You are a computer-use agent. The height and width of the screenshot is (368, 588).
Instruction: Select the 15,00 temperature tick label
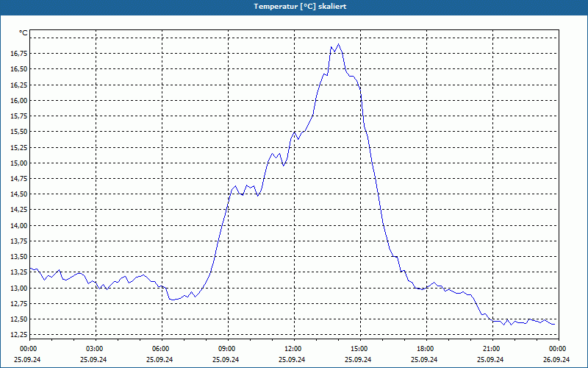(x=19, y=163)
